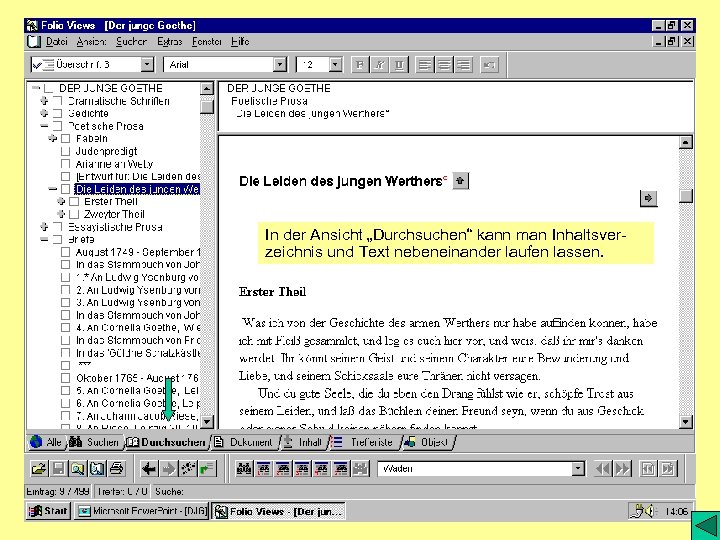Image resolution: width=720 pixels, height=540 pixels.
Task: Toggle Bold formatting button
Action: pos(360,65)
